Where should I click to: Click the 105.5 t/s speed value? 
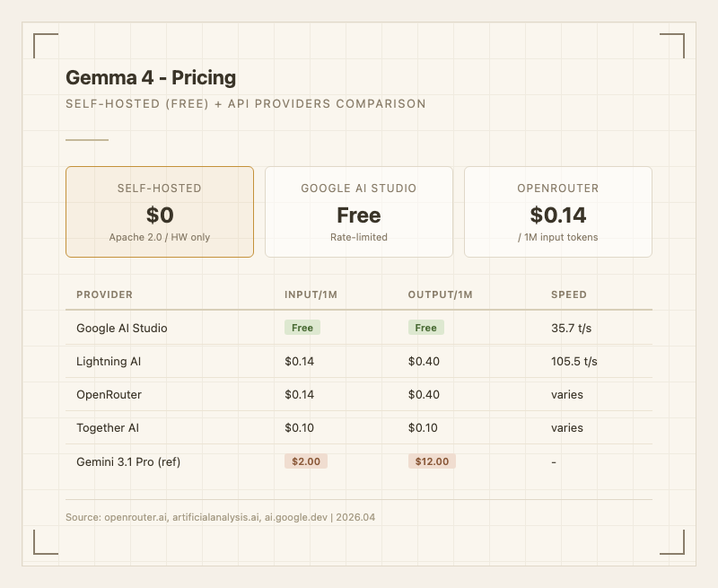(574, 362)
